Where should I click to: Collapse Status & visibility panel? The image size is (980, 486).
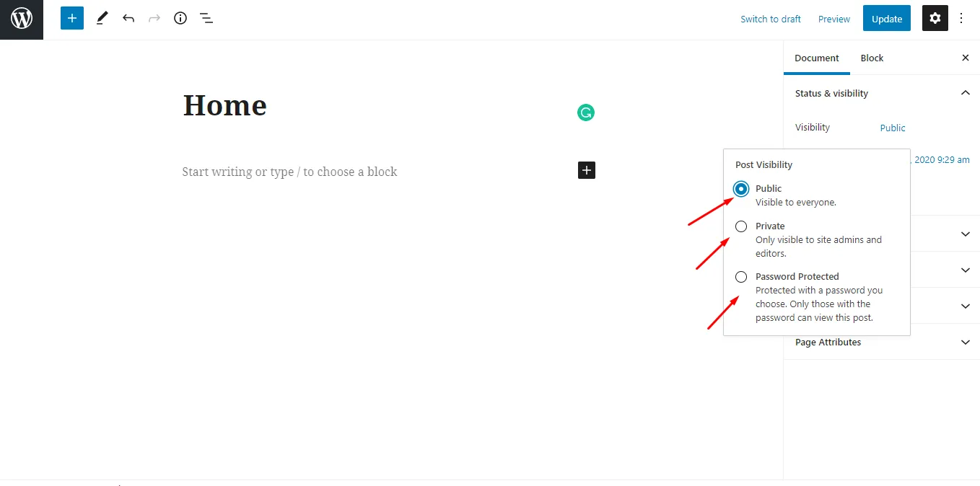coord(965,93)
